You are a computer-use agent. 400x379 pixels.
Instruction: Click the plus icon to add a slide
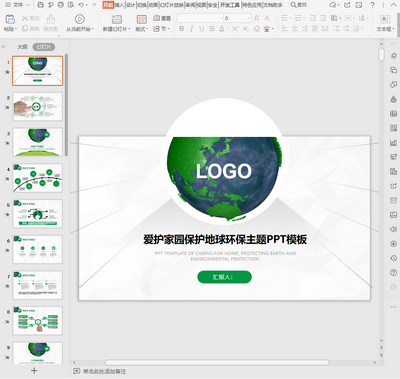[34, 371]
